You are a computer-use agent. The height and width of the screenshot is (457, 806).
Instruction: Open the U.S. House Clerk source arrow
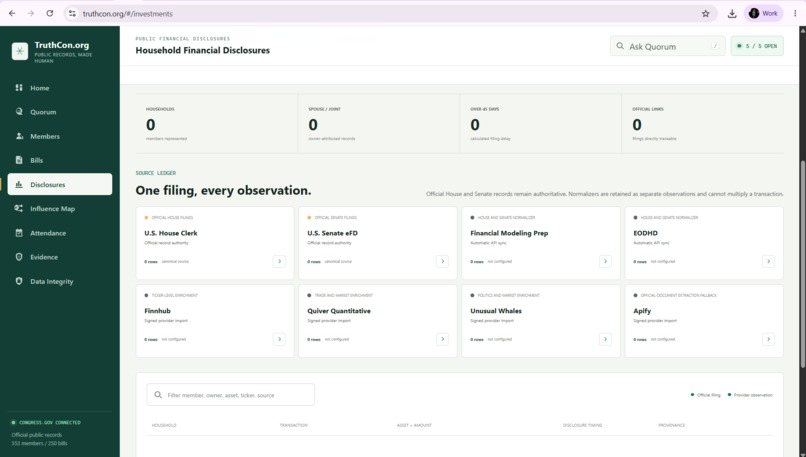click(x=279, y=261)
